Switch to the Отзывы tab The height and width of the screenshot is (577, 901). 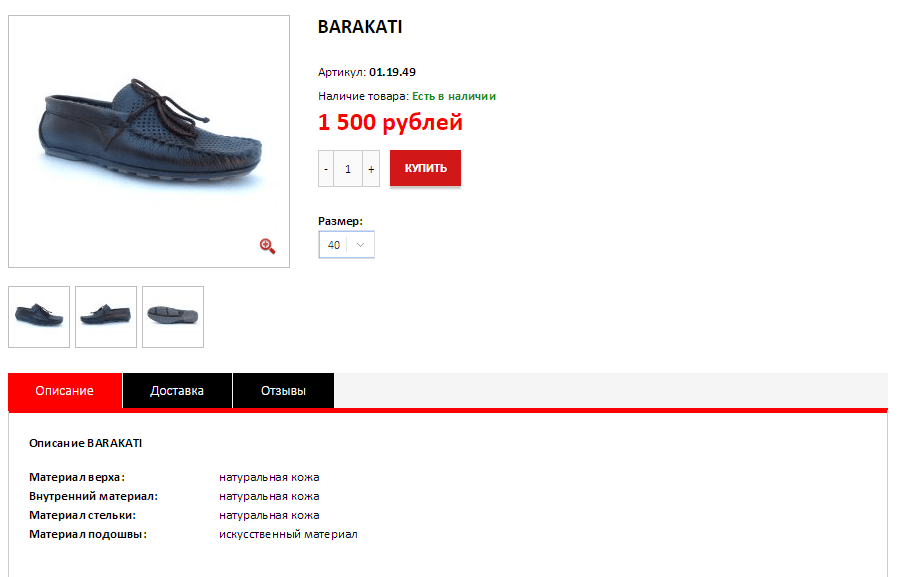click(x=283, y=391)
